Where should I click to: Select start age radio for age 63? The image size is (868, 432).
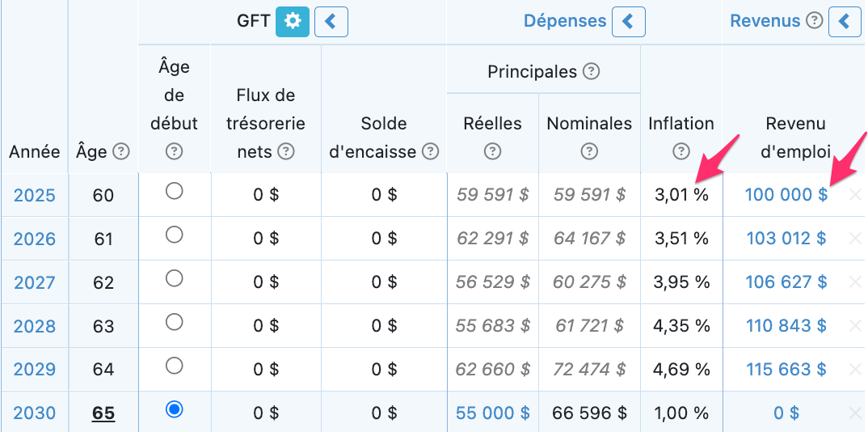174,322
